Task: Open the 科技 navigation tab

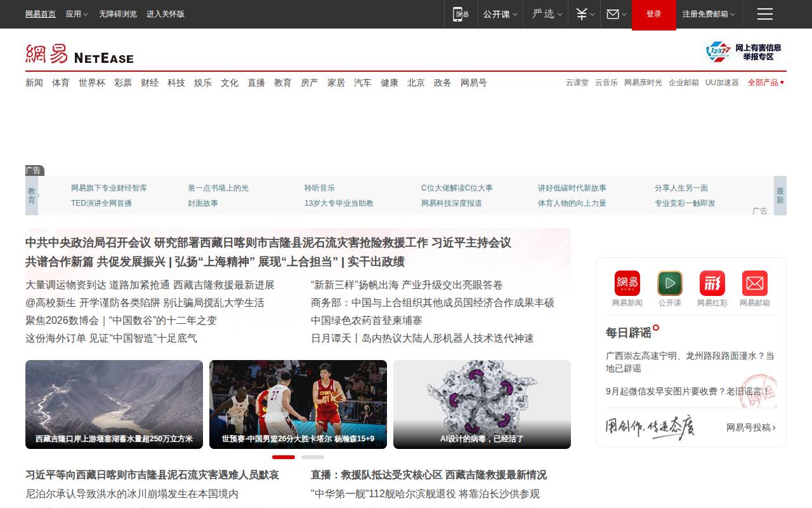Action: click(176, 83)
